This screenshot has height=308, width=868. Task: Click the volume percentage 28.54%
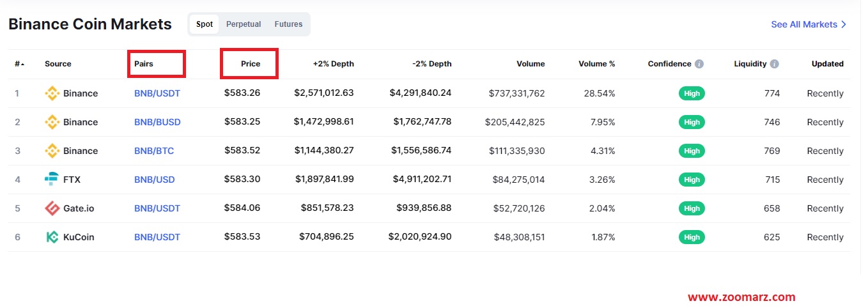click(600, 93)
